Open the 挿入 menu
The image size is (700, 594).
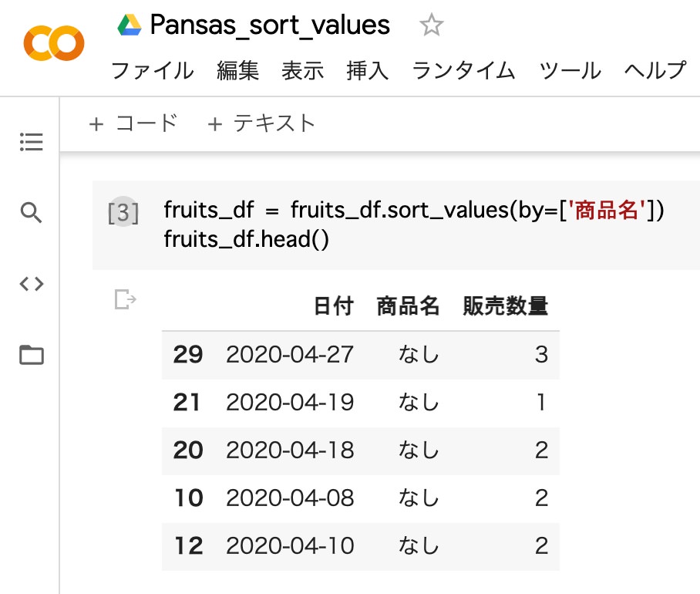368,70
